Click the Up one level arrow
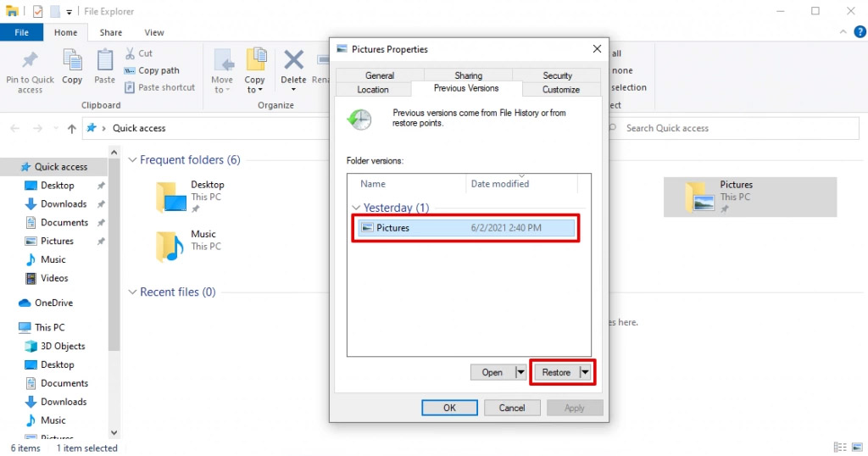The height and width of the screenshot is (456, 868). (71, 128)
